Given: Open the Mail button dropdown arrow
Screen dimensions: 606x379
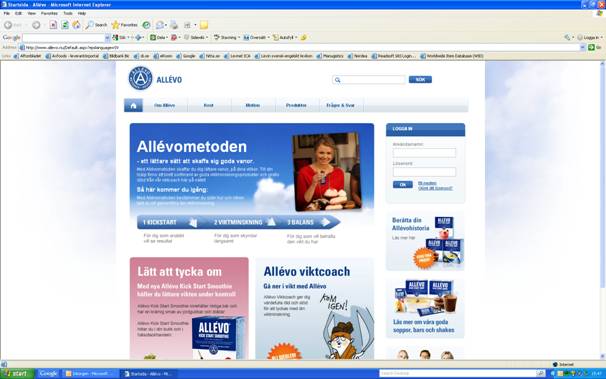Looking at the screenshot, I should [166, 25].
